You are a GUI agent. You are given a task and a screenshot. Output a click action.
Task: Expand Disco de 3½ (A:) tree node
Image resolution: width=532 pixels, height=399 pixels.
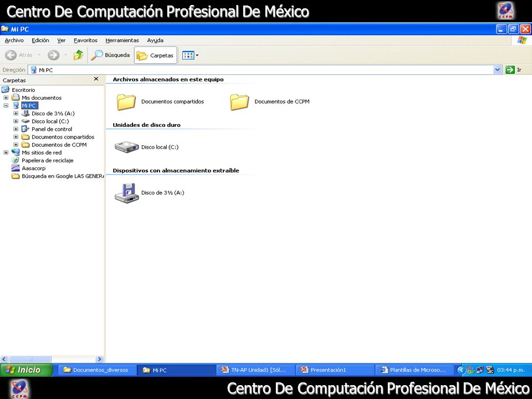coord(16,113)
